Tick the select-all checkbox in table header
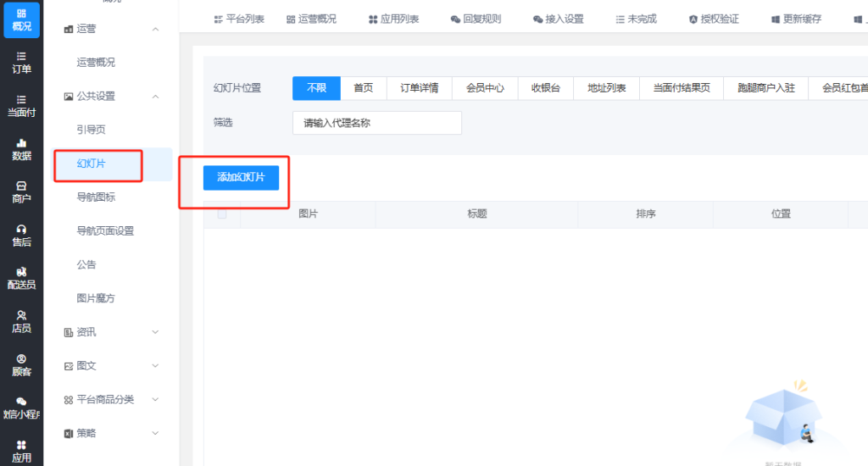Screen dimensions: 868x466 (222, 214)
